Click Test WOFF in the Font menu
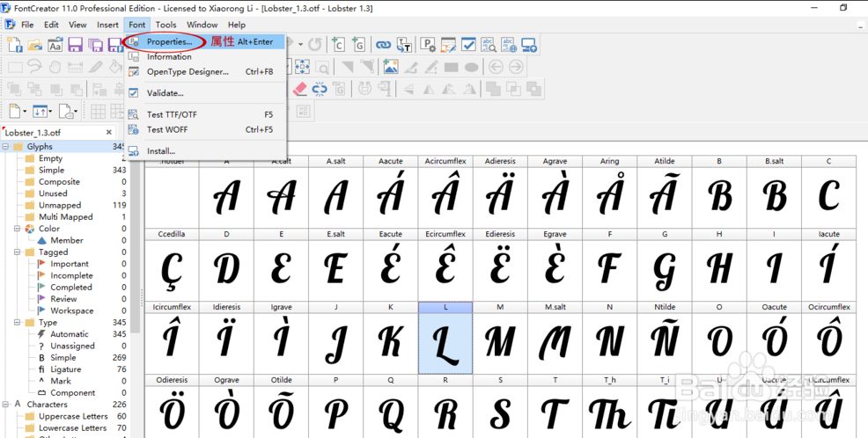 [x=167, y=129]
